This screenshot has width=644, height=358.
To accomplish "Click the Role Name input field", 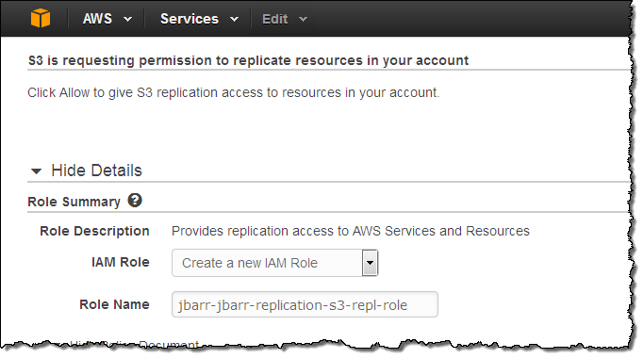I will pos(305,304).
